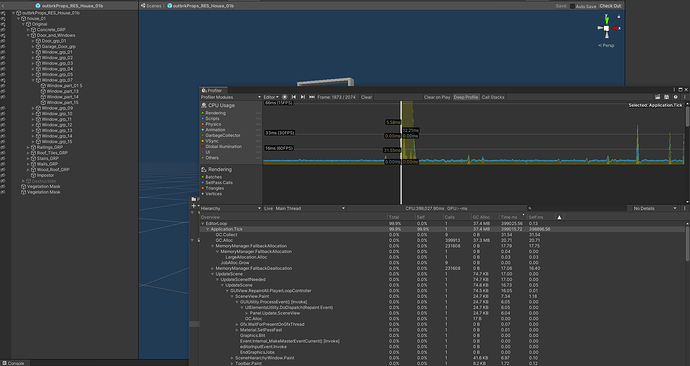Click the Check Out button

[610, 6]
